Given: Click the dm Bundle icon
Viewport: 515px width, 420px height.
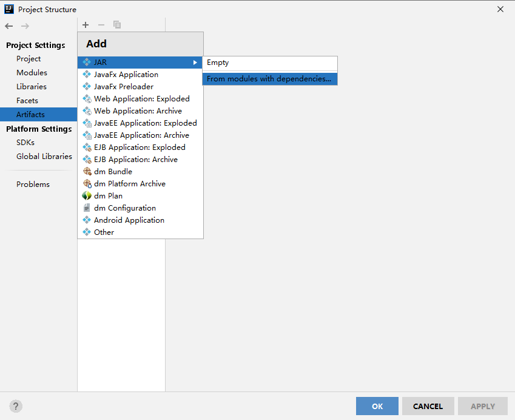Looking at the screenshot, I should click(x=87, y=172).
